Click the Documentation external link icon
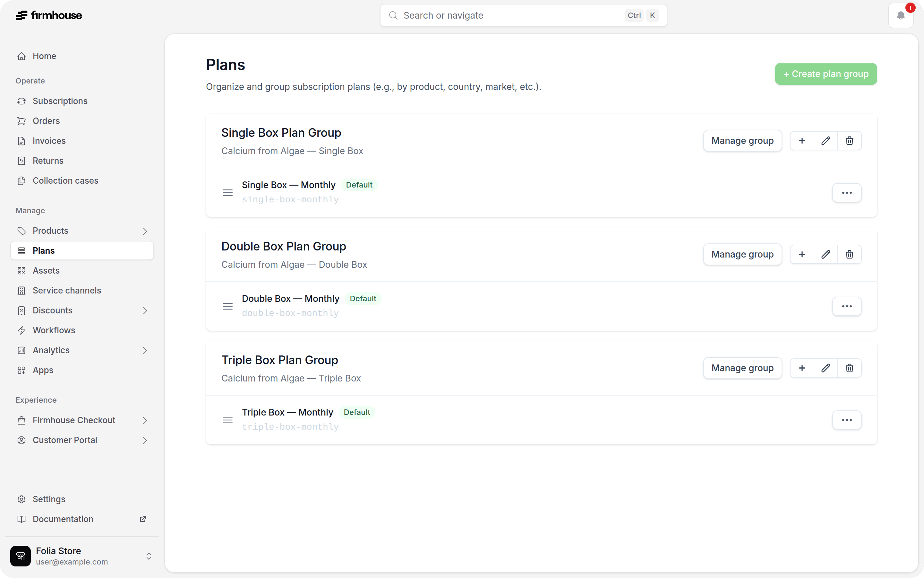 143,519
